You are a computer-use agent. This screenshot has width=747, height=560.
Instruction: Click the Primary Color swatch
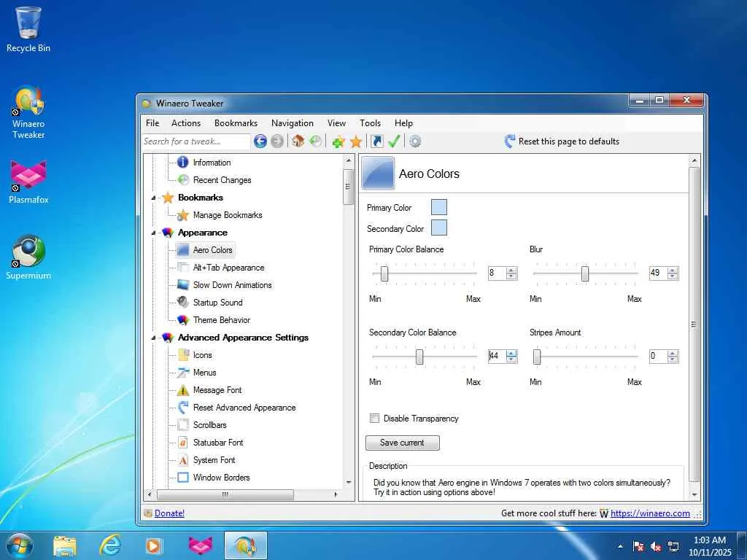pos(438,207)
